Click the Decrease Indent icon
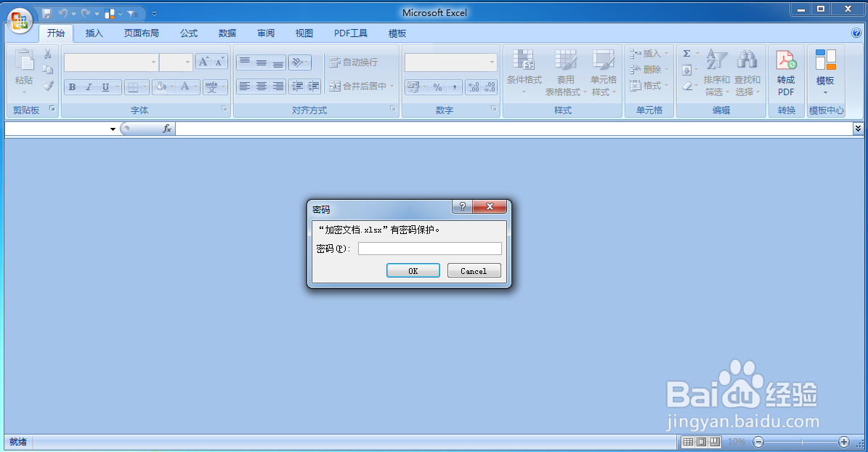The width and height of the screenshot is (868, 452). coord(297,86)
